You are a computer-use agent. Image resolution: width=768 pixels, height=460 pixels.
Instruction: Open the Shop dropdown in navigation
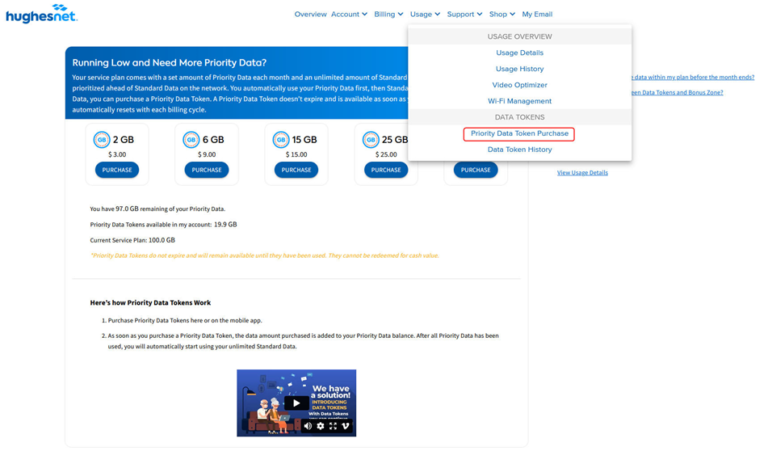502,14
